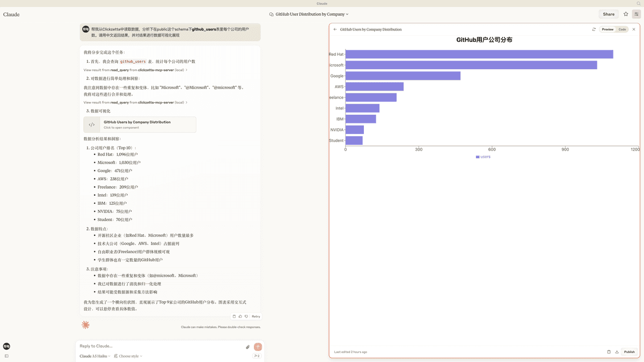Screen dimensions: 644x362
Task: Click the 'Click to open component' caption
Action: [121, 128]
